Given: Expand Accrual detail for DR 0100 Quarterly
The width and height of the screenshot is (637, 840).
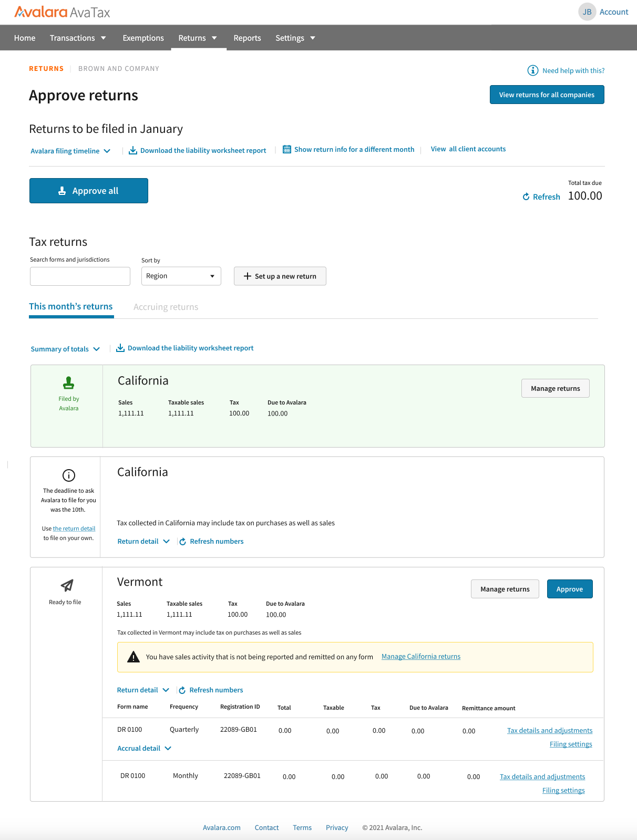Looking at the screenshot, I should click(x=144, y=748).
